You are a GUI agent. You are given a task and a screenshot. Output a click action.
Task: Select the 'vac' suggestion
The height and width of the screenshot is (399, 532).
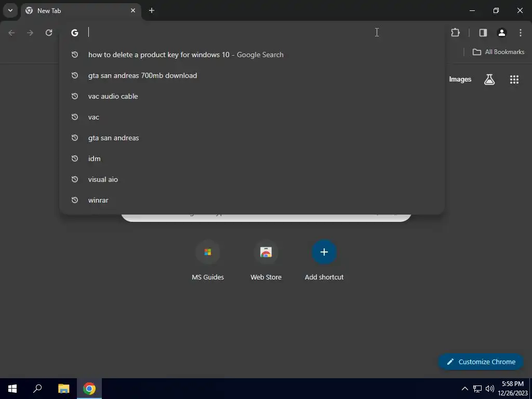252,117
